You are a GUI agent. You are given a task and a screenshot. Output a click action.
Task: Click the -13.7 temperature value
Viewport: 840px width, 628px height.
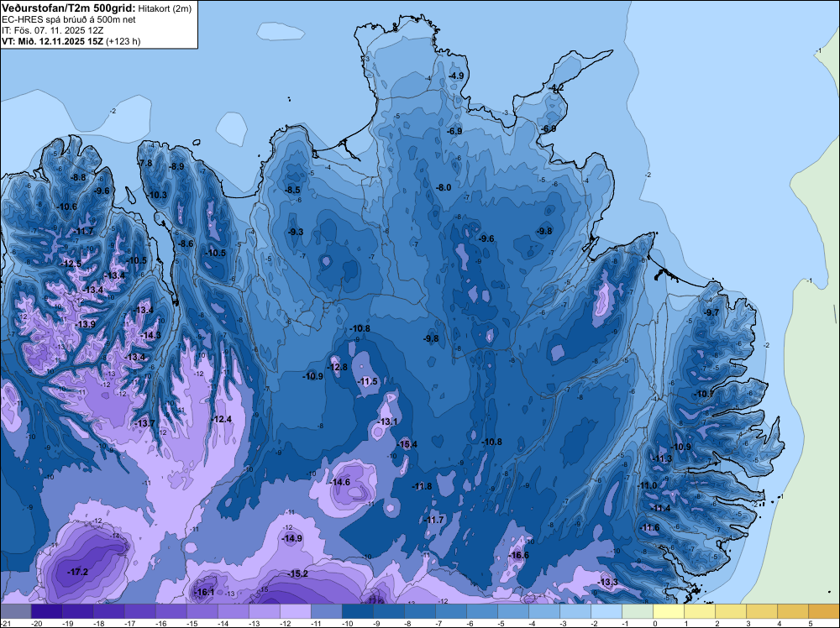pyautogui.click(x=144, y=423)
